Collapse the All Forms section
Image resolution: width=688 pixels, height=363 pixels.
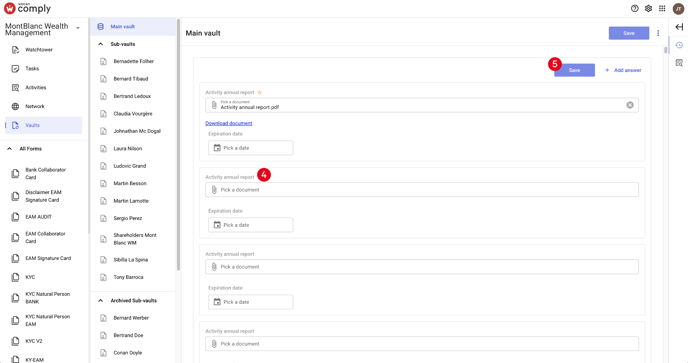pyautogui.click(x=9, y=149)
